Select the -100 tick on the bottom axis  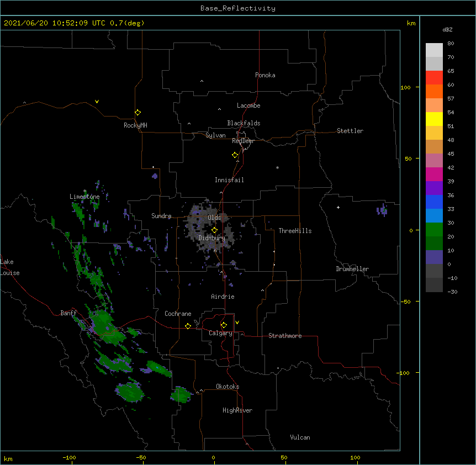pos(69,457)
